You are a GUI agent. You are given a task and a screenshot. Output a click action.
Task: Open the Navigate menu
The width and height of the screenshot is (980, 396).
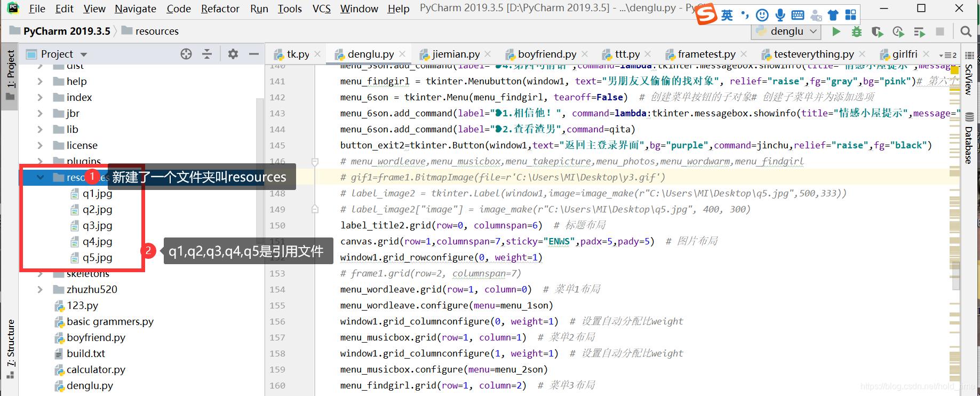point(136,9)
